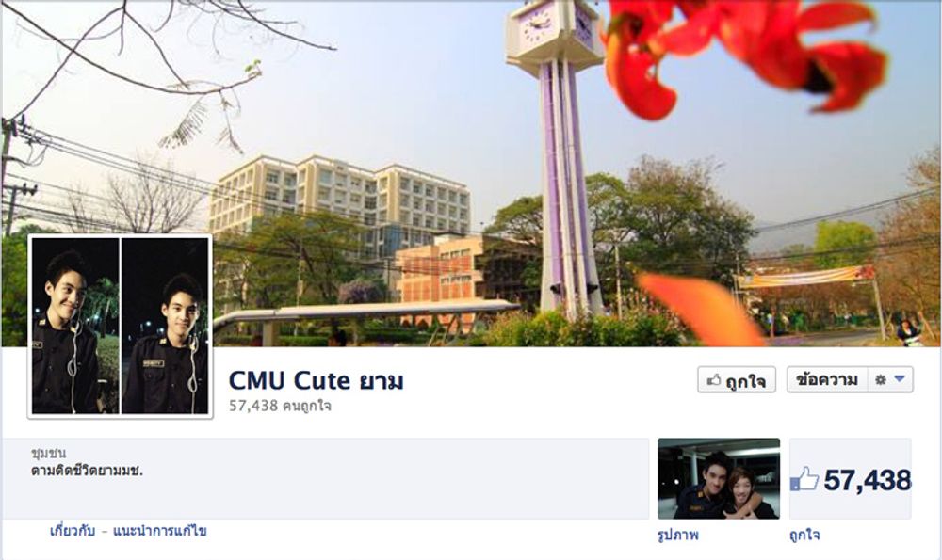This screenshot has height=560, width=942.
Task: Open the left portrait in the profile picture
Action: [75, 326]
